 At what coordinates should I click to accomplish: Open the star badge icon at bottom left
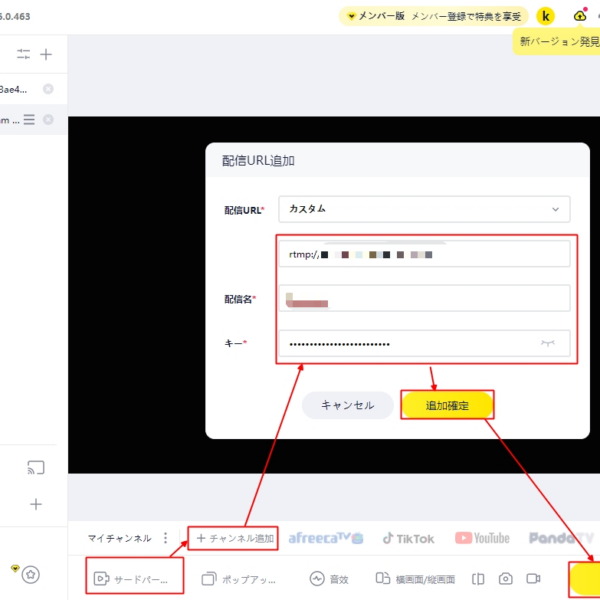click(31, 574)
